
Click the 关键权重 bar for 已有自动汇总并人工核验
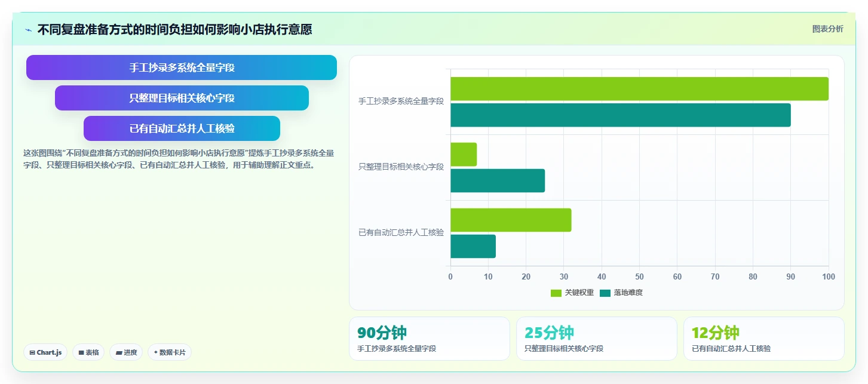tap(511, 220)
